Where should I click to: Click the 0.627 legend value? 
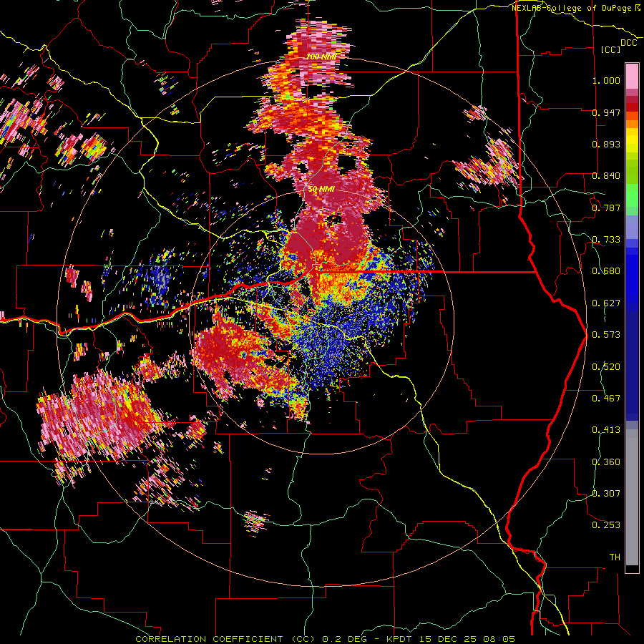(x=606, y=303)
